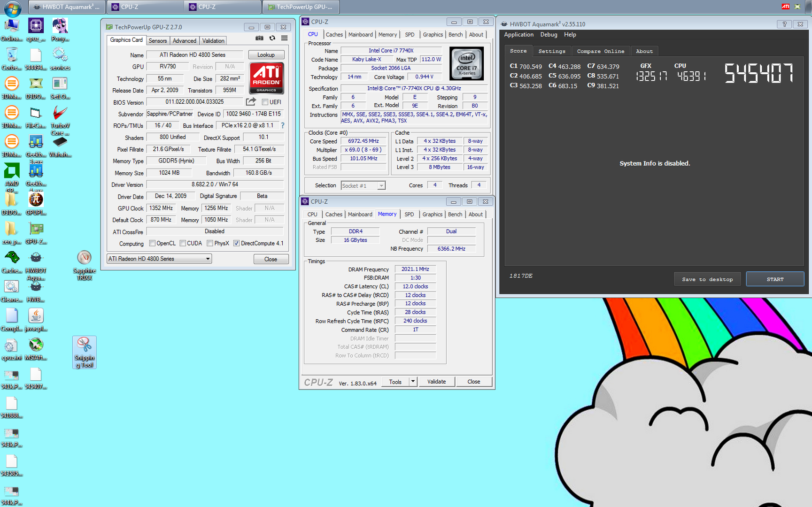The image size is (812, 507).
Task: Open Mainboard tab in top CPU-Z window
Action: [361, 35]
